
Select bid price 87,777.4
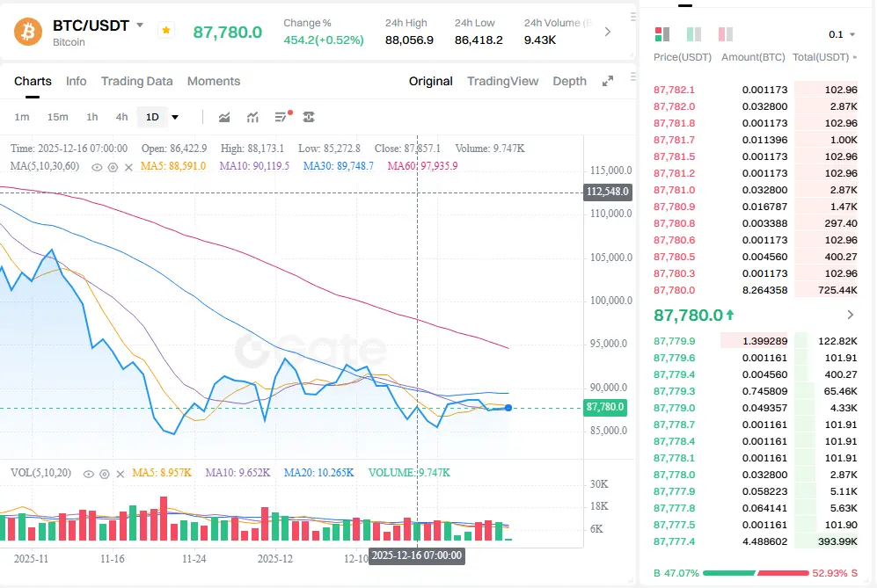[x=674, y=541]
